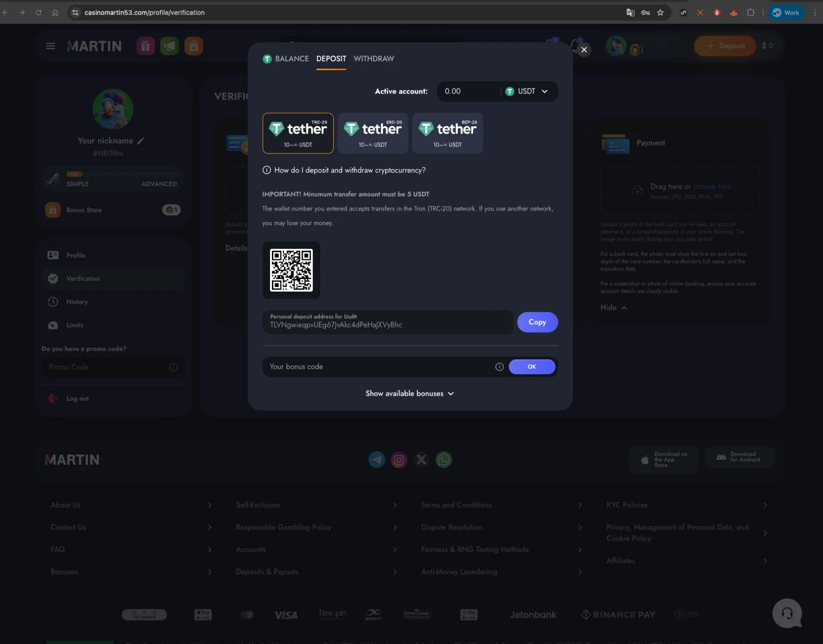The width and height of the screenshot is (823, 644).
Task: Expand 'Show available bonuses'
Action: (x=410, y=393)
